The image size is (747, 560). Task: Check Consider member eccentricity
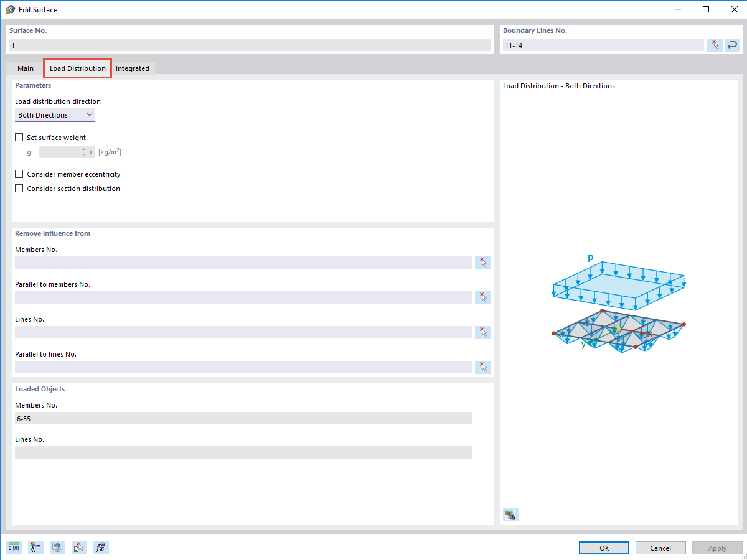pyautogui.click(x=19, y=174)
